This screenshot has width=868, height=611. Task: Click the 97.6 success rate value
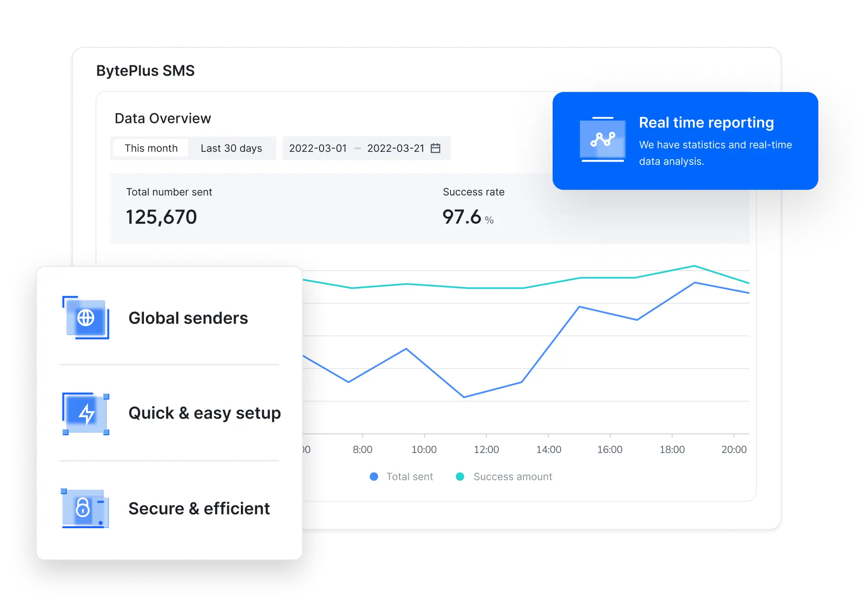coord(462,217)
